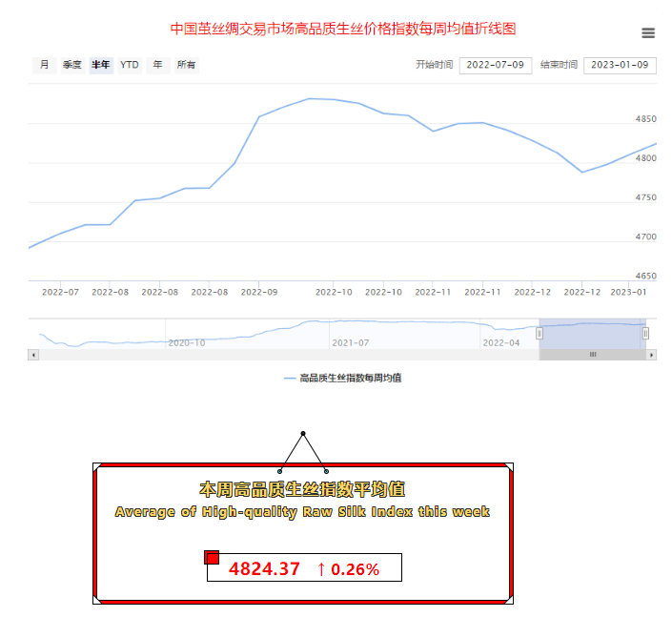The height and width of the screenshot is (617, 672).
Task: Show all data with 所有 button
Action: [187, 65]
